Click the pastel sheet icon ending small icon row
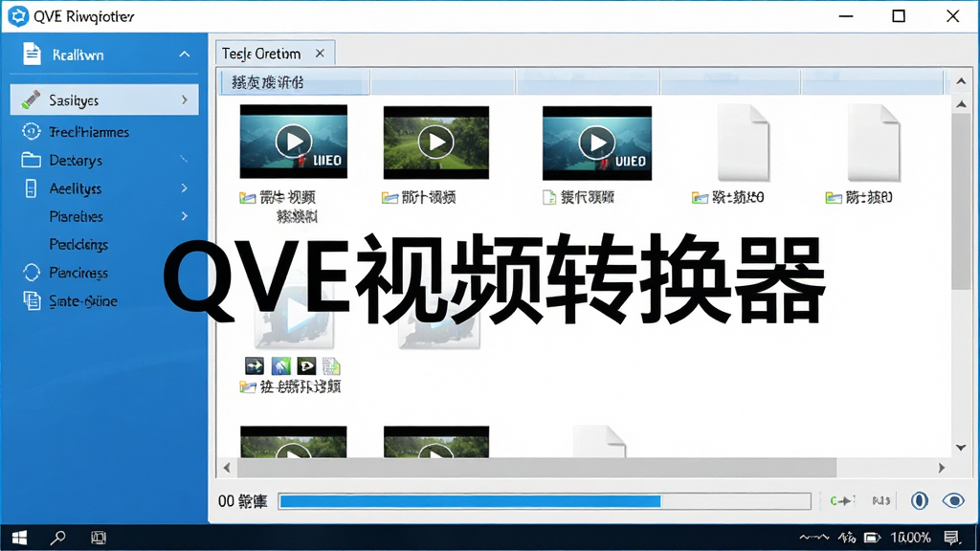Image resolution: width=980 pixels, height=551 pixels. 331,365
